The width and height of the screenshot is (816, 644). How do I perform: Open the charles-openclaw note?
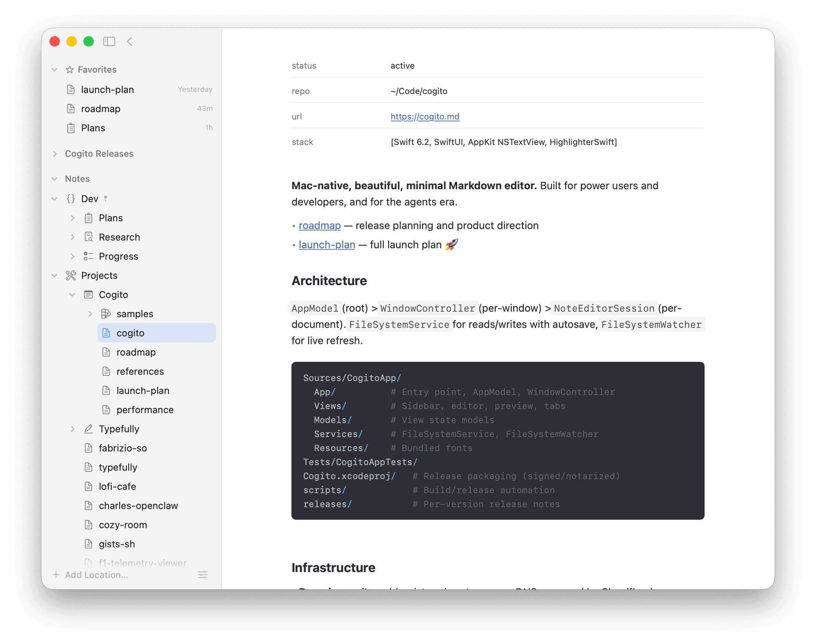coord(148,506)
